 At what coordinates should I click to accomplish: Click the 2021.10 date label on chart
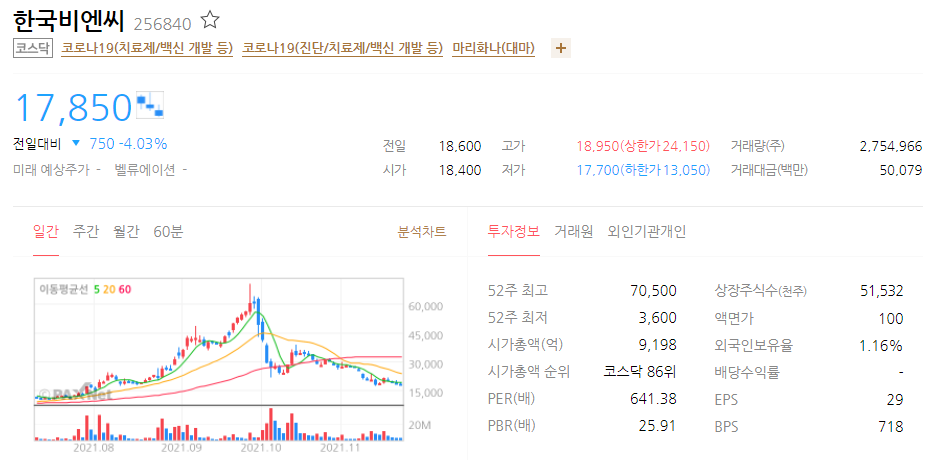pos(261,448)
